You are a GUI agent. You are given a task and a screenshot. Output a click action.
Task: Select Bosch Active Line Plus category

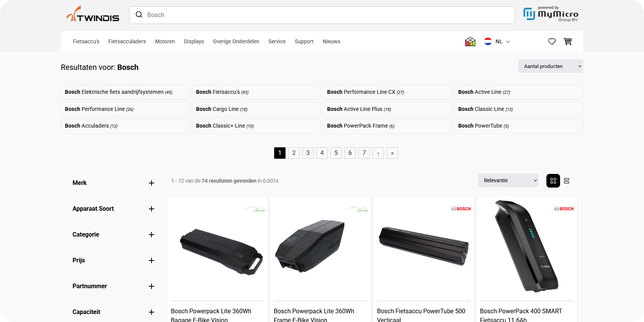(x=388, y=109)
